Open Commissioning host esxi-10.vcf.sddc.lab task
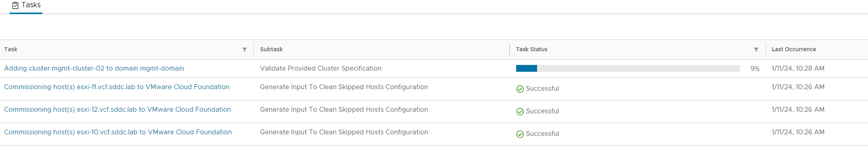Image resolution: width=868 pixels, height=146 pixels. [x=118, y=132]
